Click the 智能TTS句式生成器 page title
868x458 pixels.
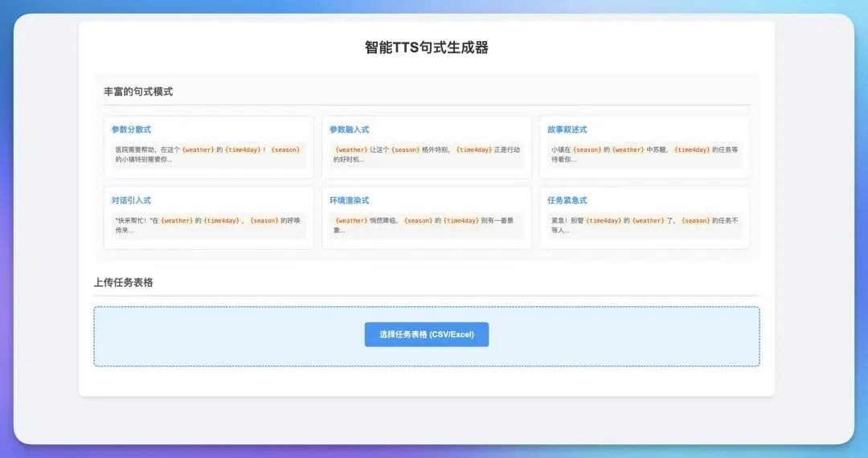[426, 47]
